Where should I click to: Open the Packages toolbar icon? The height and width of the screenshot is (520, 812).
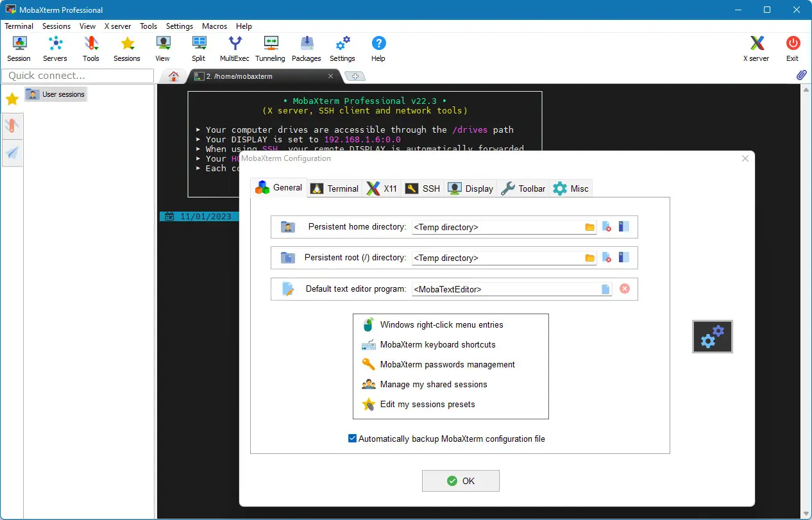pyautogui.click(x=307, y=49)
